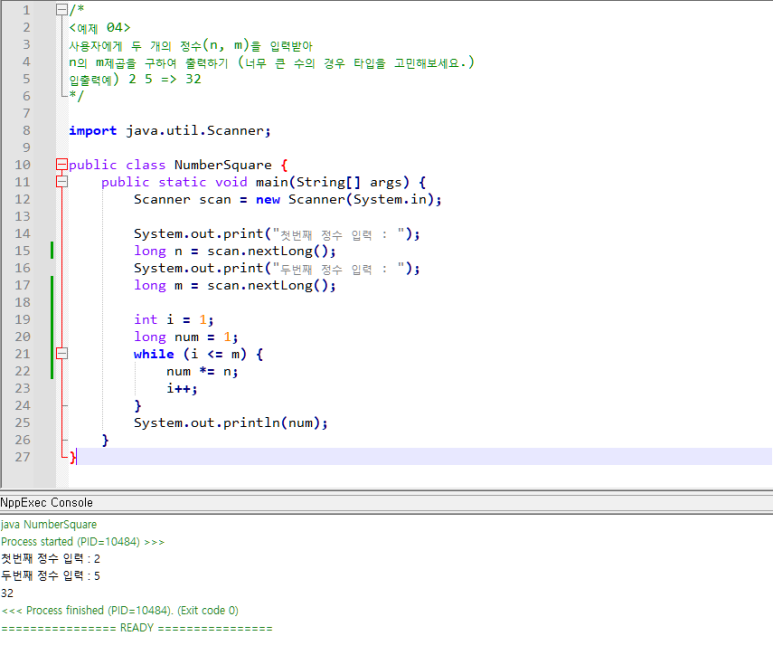Screen dimensions: 773x655
Task: Collapse the NumberSquare class fold marker
Action: [62, 165]
